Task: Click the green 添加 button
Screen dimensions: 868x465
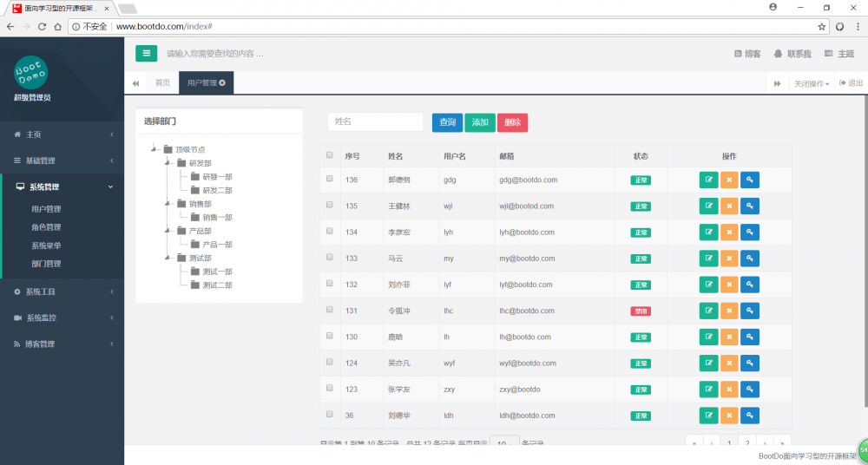Action: click(x=480, y=123)
